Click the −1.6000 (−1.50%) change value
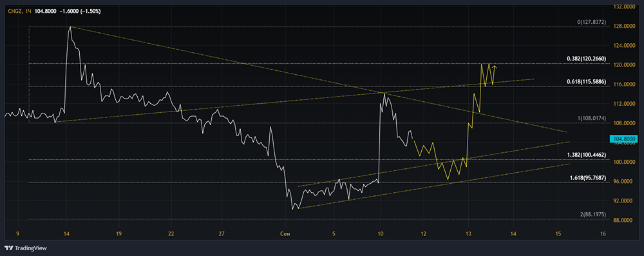 [x=80, y=11]
